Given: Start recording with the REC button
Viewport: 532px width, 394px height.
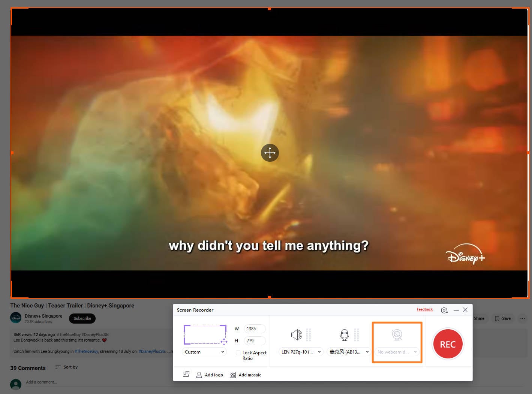Looking at the screenshot, I should 448,344.
